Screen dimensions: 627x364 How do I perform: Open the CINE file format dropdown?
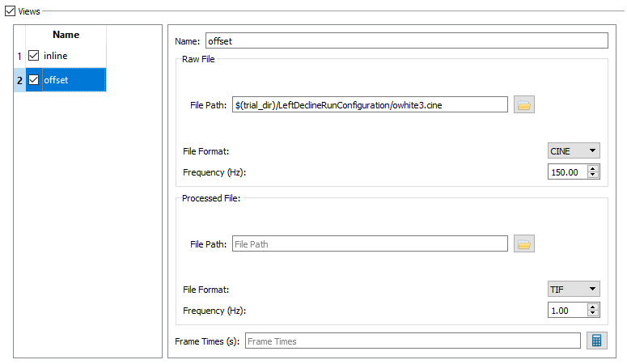click(574, 151)
